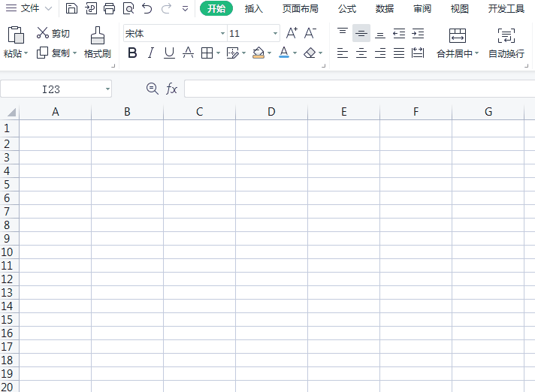The image size is (535, 392).
Task: Click the fx insert function icon
Action: 171,89
